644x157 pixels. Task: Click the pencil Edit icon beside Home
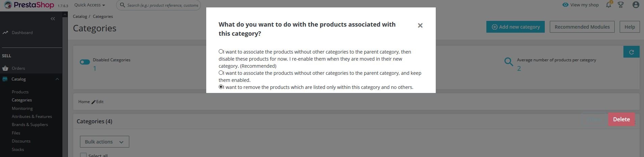[93, 102]
